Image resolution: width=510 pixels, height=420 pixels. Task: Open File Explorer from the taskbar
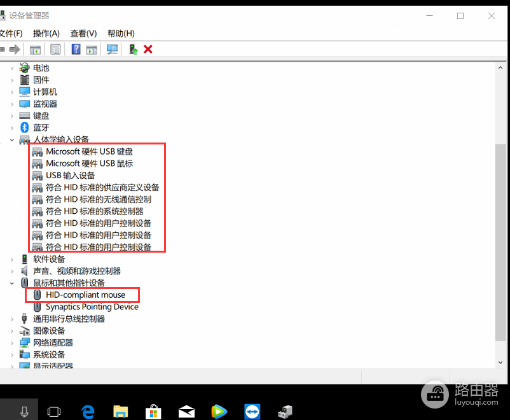[x=120, y=412]
